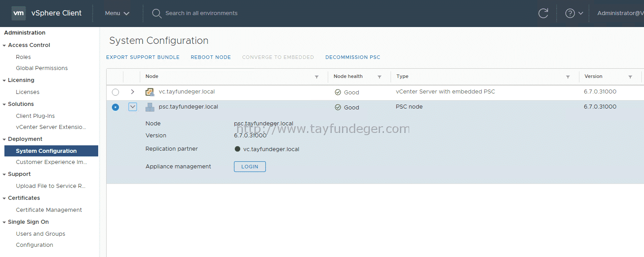Click the Good health checkmark for vc.tayfundeger.local
Viewport: 644px width, 257px height.
338,92
